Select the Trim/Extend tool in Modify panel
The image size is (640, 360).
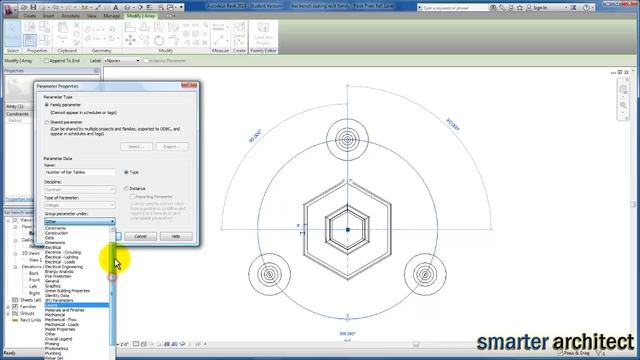click(x=173, y=40)
